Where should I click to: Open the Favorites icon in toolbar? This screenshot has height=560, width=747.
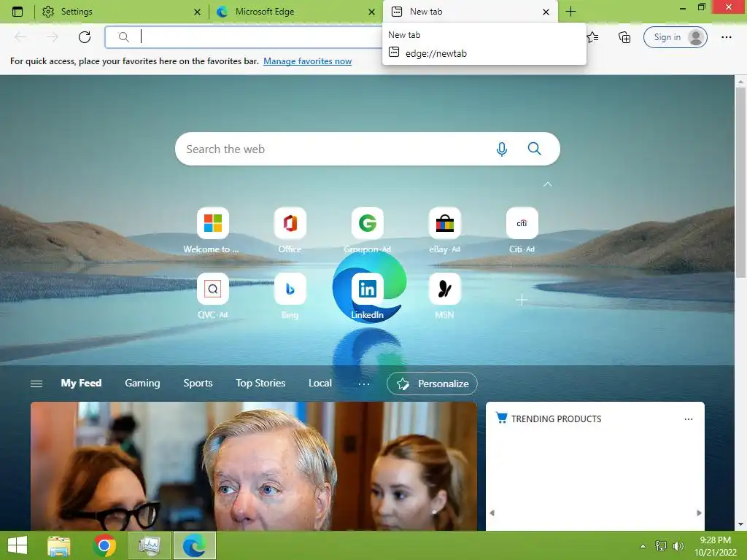click(x=593, y=36)
